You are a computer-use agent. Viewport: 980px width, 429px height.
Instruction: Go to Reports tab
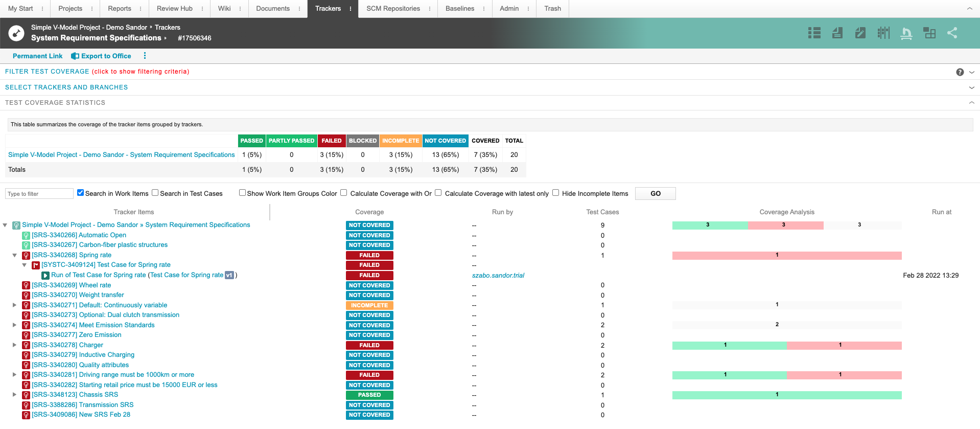pyautogui.click(x=120, y=9)
